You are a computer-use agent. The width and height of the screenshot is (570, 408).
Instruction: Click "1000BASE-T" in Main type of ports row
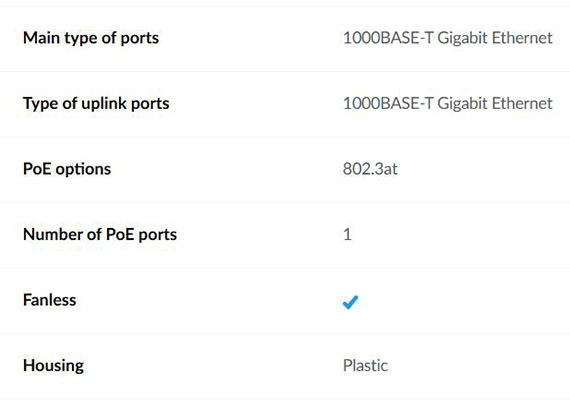(x=388, y=38)
